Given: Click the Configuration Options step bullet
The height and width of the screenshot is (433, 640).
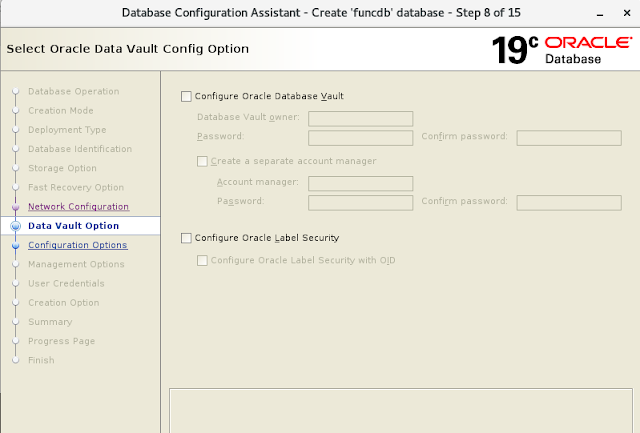Looking at the screenshot, I should point(16,245).
